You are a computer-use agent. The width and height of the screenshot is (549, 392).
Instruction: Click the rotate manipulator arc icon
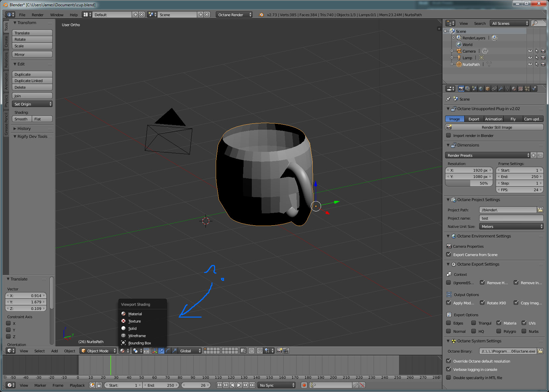[168, 351]
